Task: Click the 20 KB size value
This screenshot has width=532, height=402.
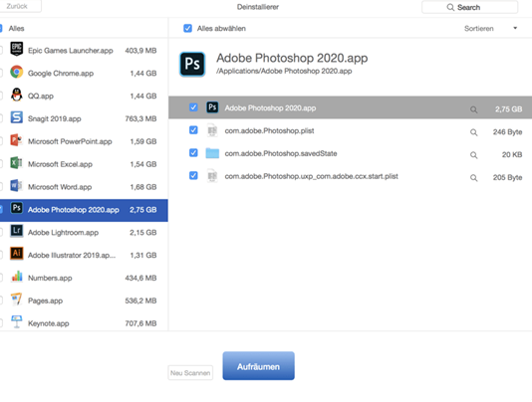Action: click(512, 154)
